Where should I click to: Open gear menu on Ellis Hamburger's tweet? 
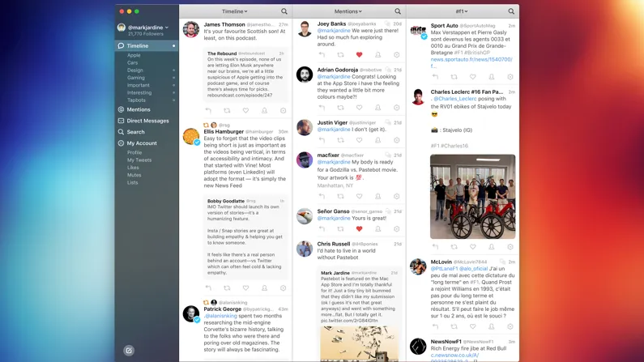click(283, 288)
